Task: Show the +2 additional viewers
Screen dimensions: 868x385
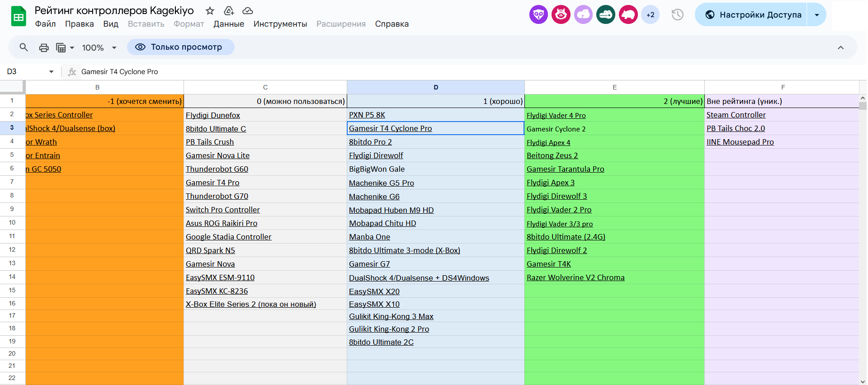Action: 651,15
